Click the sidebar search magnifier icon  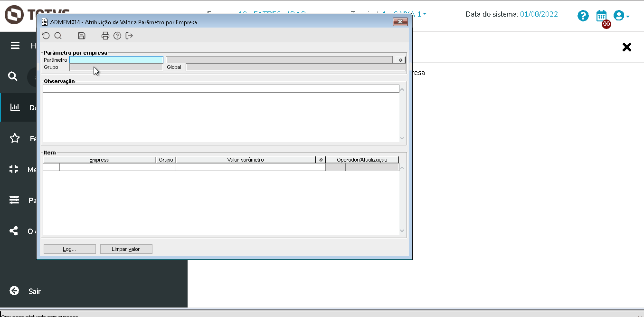13,77
